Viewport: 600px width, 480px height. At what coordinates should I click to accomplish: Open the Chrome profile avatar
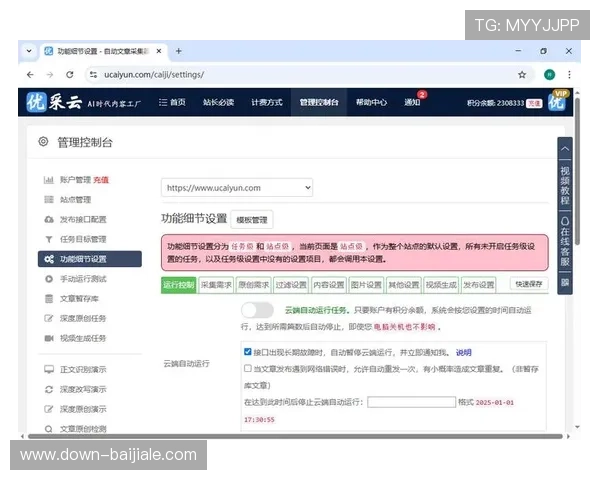(549, 75)
